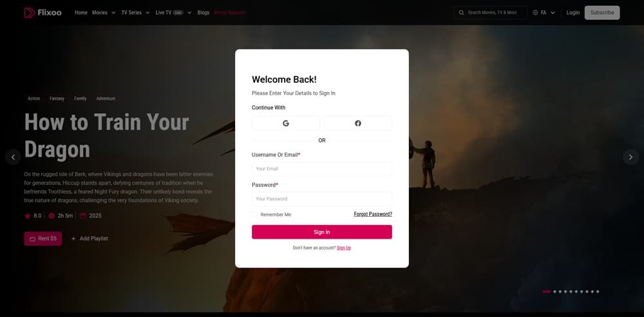Click the plus icon for Add Playlist
Viewport: 644px width, 317px height.
73,239
